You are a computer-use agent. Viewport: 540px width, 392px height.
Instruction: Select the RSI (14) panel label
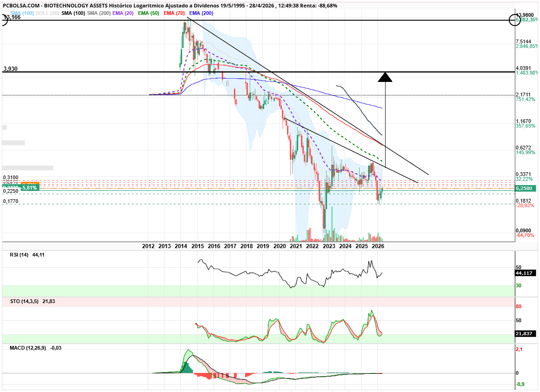[x=20, y=255]
